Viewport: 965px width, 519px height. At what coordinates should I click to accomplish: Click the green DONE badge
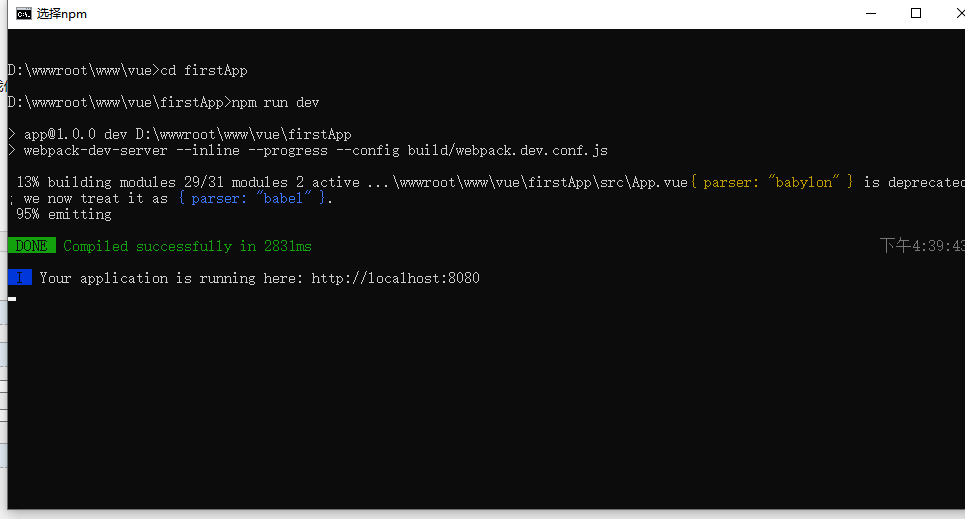pos(32,246)
